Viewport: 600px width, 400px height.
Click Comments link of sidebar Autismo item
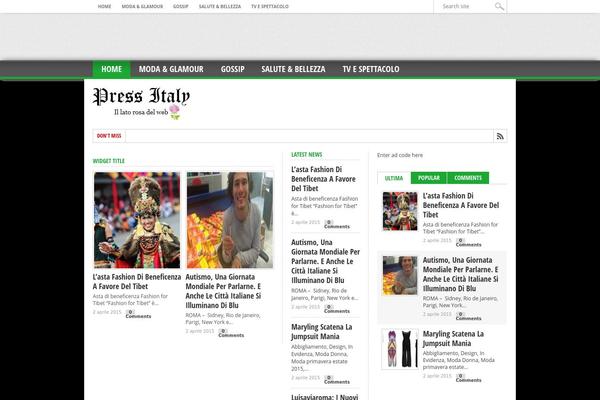click(468, 316)
